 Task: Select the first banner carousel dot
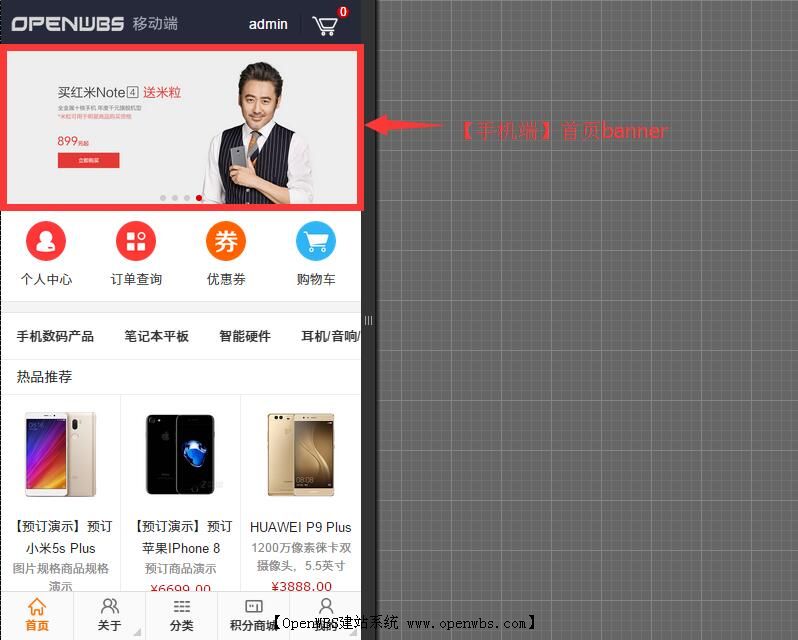pyautogui.click(x=163, y=198)
